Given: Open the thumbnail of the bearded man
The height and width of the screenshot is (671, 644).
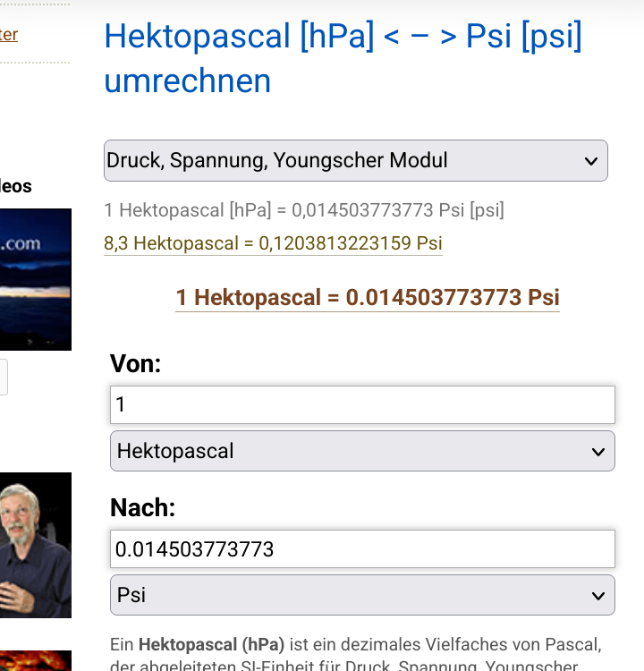Looking at the screenshot, I should pos(35,545).
